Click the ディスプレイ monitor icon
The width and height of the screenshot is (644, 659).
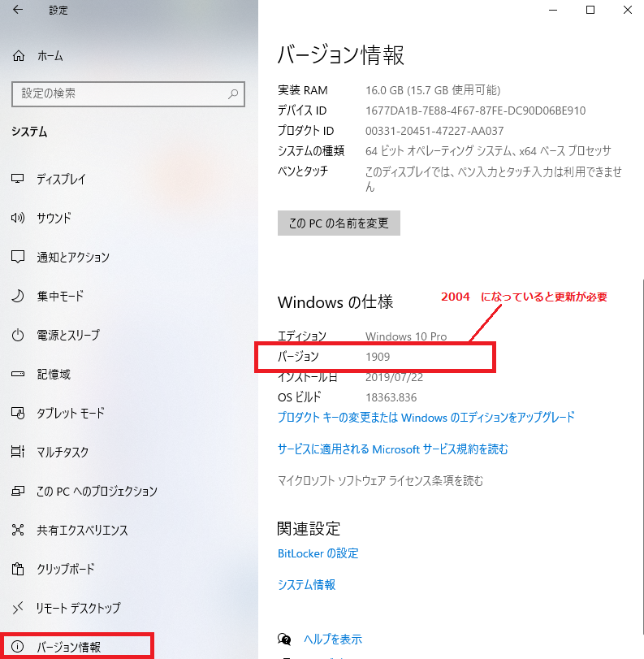18,179
